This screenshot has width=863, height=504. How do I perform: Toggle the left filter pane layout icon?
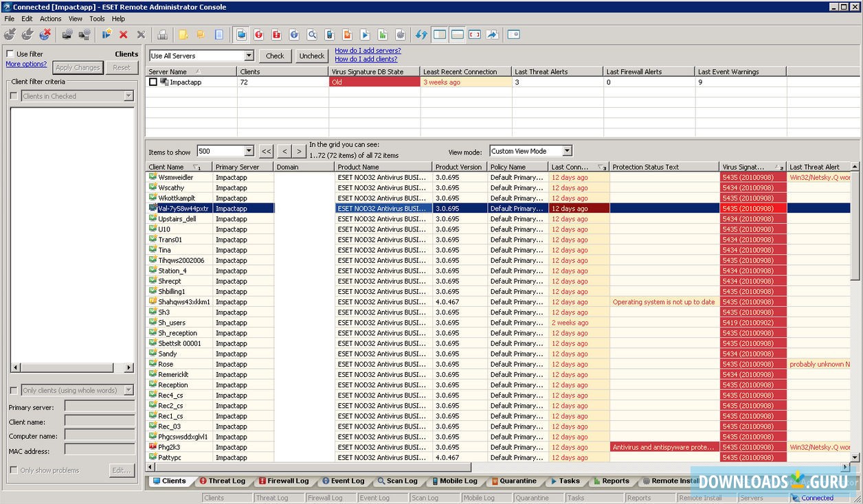point(440,34)
